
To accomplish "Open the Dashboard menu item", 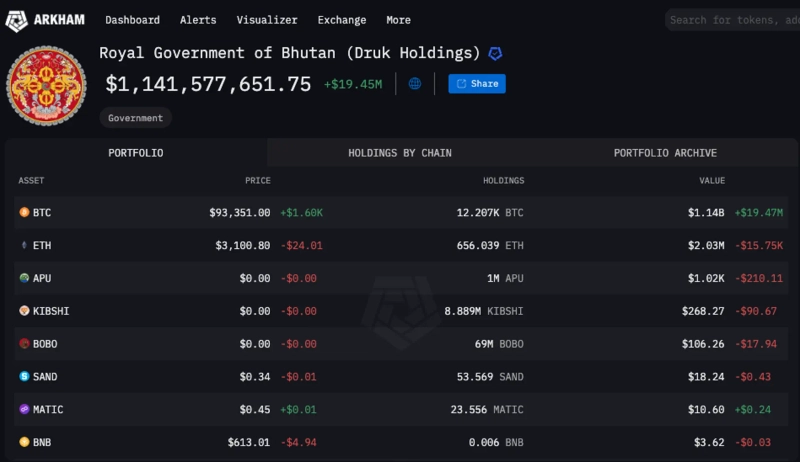I will coord(132,20).
